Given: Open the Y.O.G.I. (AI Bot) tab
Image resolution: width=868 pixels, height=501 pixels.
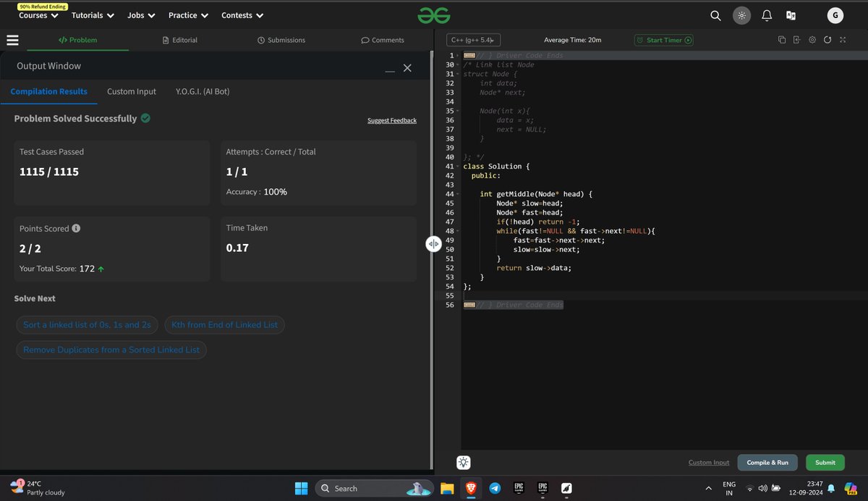Looking at the screenshot, I should (203, 92).
